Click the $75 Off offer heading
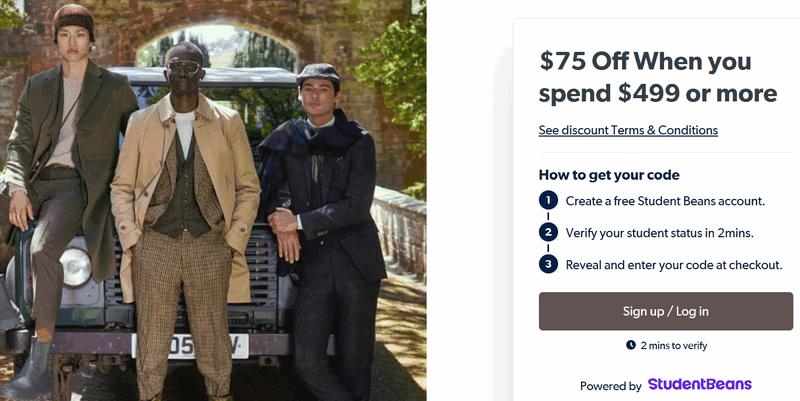800x401 pixels. 657,77
